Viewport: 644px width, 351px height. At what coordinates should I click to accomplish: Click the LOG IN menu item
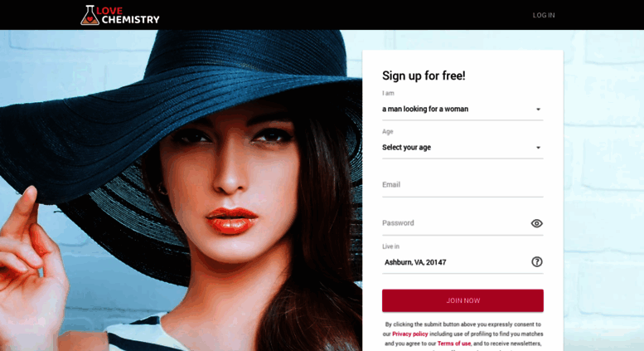544,15
